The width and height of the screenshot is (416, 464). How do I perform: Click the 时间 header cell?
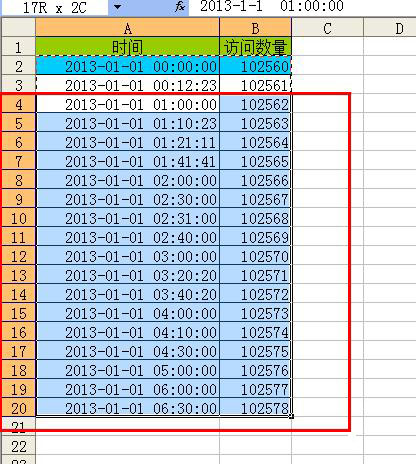(x=127, y=47)
